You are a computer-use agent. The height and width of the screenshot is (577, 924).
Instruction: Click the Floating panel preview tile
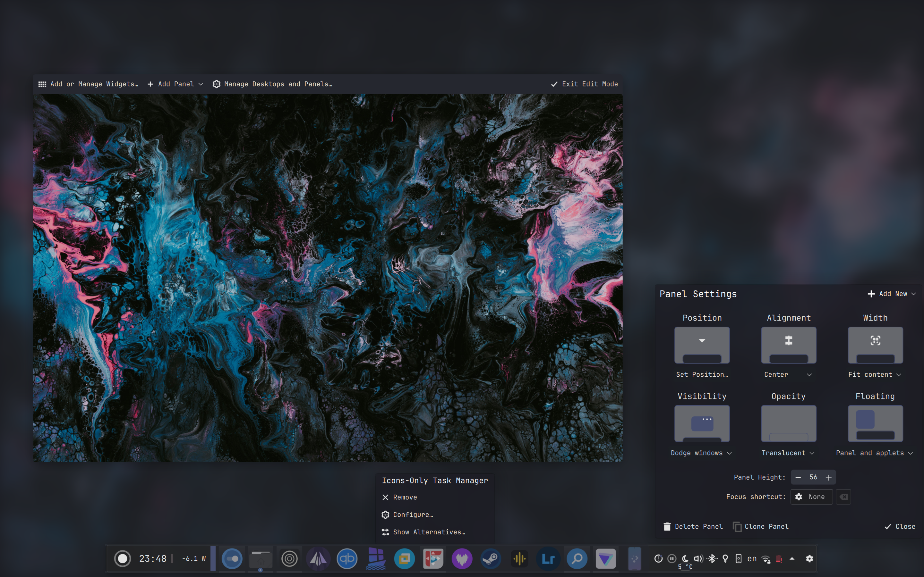pos(875,423)
